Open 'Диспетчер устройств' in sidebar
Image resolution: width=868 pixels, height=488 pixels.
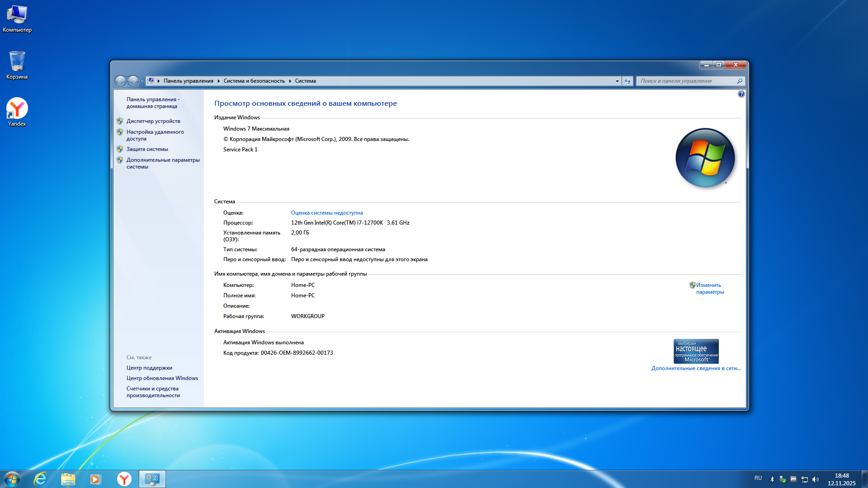coord(153,121)
